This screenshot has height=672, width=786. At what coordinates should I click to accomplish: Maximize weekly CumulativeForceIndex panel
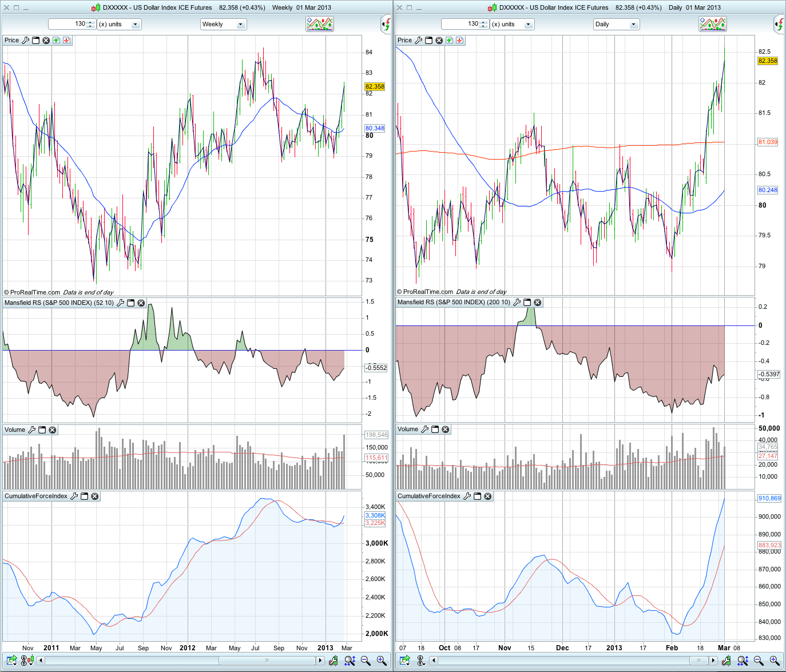pyautogui.click(x=85, y=496)
